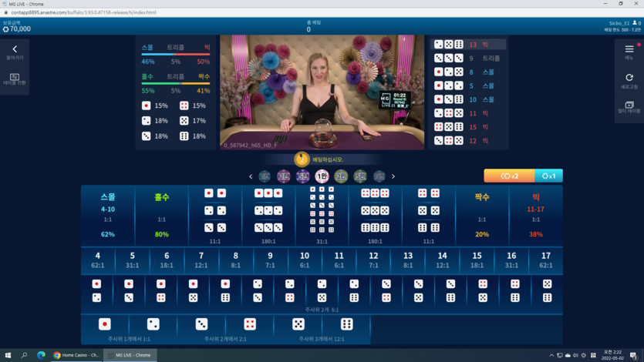Bet on any triple 31:1
The height and width of the screenshot is (362, 644).
tap(322, 216)
